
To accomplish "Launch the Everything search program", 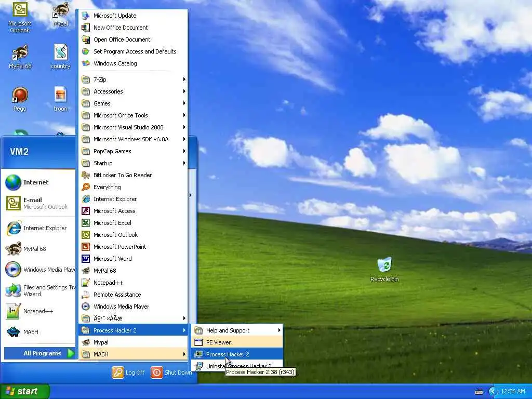I will click(x=133, y=187).
